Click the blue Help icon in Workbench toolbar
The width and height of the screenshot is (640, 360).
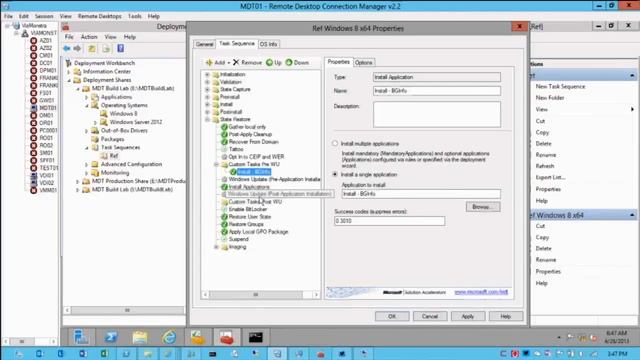pos(120,49)
